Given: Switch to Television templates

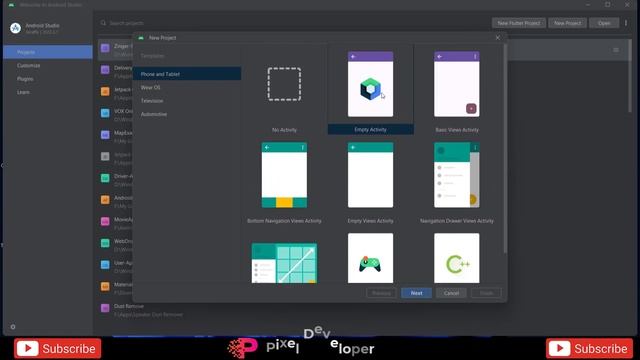Looking at the screenshot, I should 187,101.
